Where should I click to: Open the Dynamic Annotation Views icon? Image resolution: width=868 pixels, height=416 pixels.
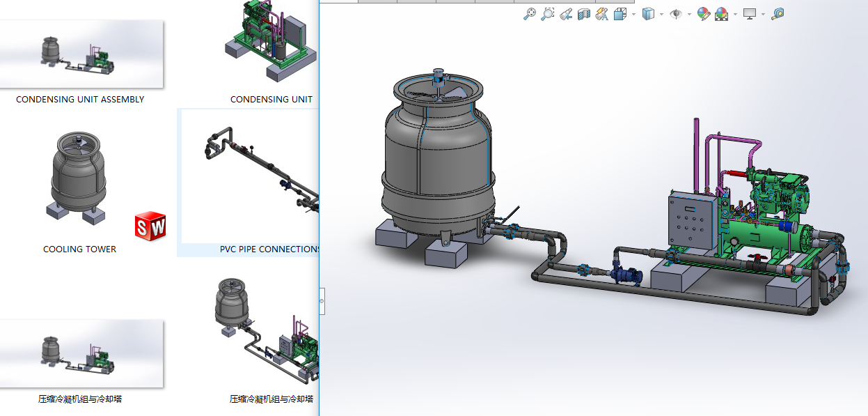coord(602,14)
